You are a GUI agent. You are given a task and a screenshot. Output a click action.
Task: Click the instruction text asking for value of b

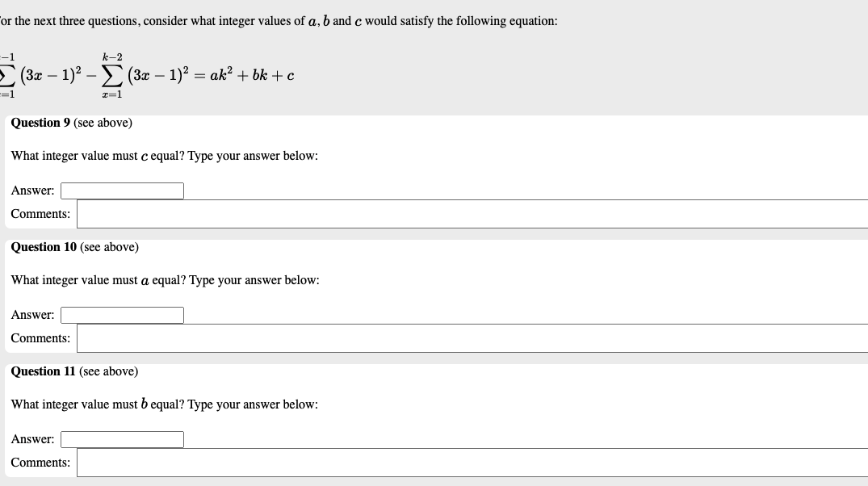coord(163,404)
